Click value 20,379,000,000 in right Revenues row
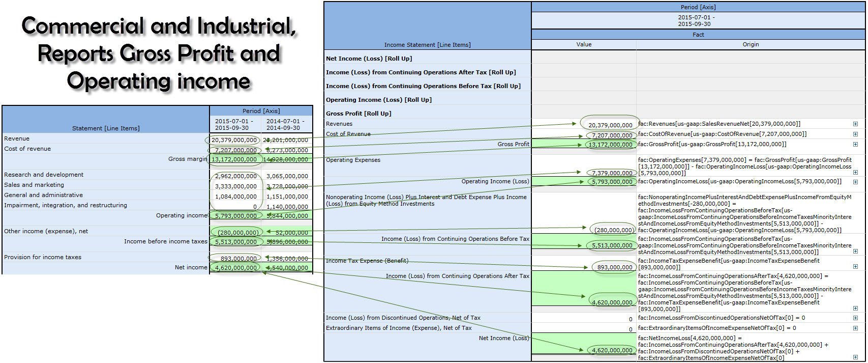 [610, 125]
